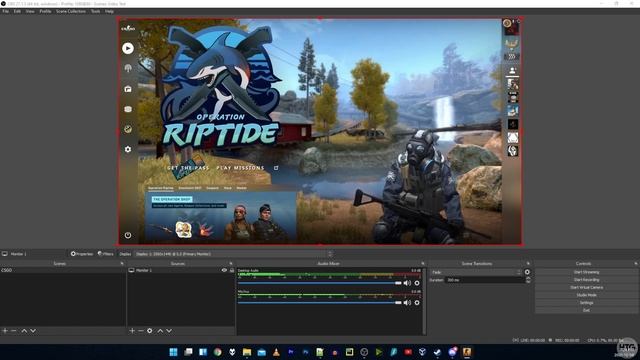This screenshot has height=360, width=640.
Task: Click Start Streaming
Action: (x=586, y=272)
